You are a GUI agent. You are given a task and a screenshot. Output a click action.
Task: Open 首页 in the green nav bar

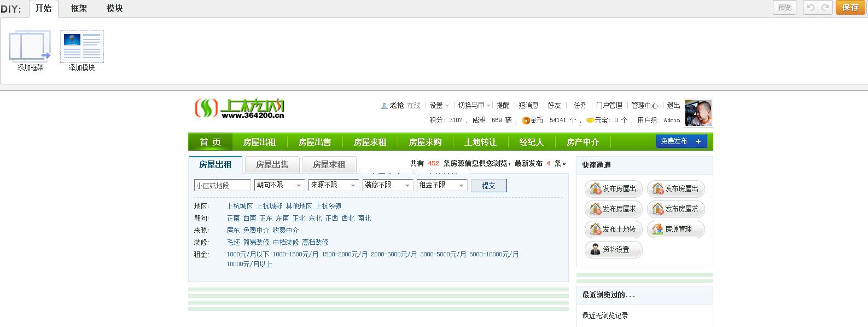point(210,142)
